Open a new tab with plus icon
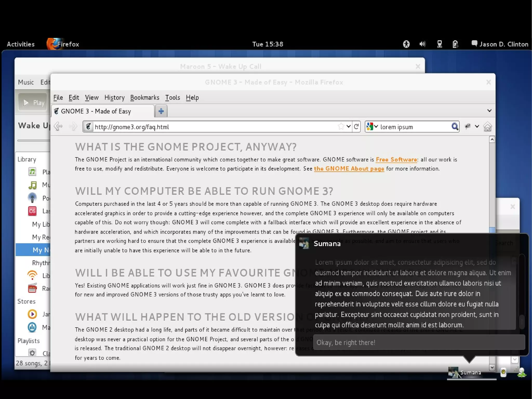Image resolution: width=532 pixels, height=399 pixels. [161, 111]
